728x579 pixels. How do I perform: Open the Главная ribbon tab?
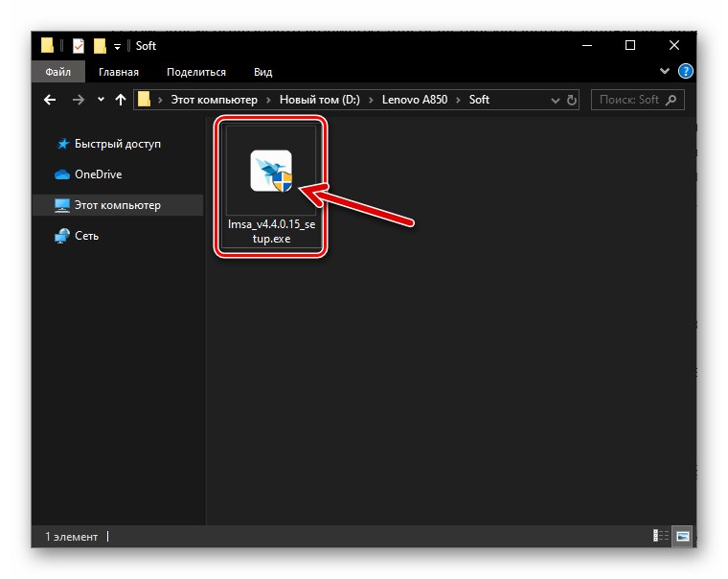click(119, 72)
